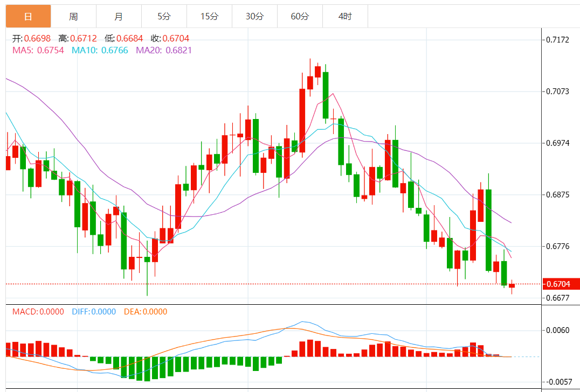Click the MA5: 0.6754 indicator label
The image size is (580, 392).
point(38,50)
